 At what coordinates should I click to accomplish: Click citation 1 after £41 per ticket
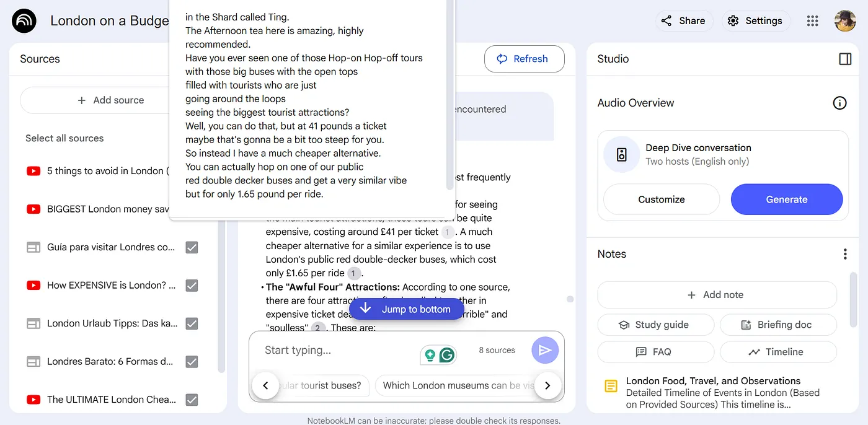click(x=448, y=232)
